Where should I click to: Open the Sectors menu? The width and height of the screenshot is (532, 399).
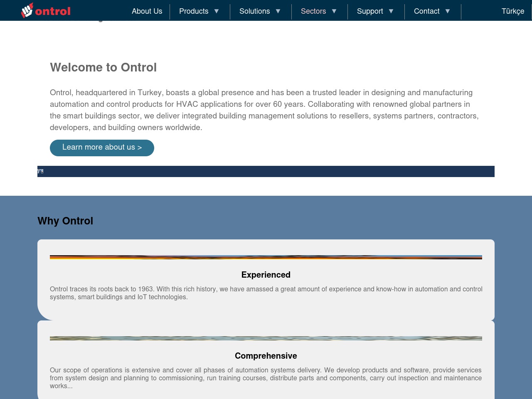point(313,11)
